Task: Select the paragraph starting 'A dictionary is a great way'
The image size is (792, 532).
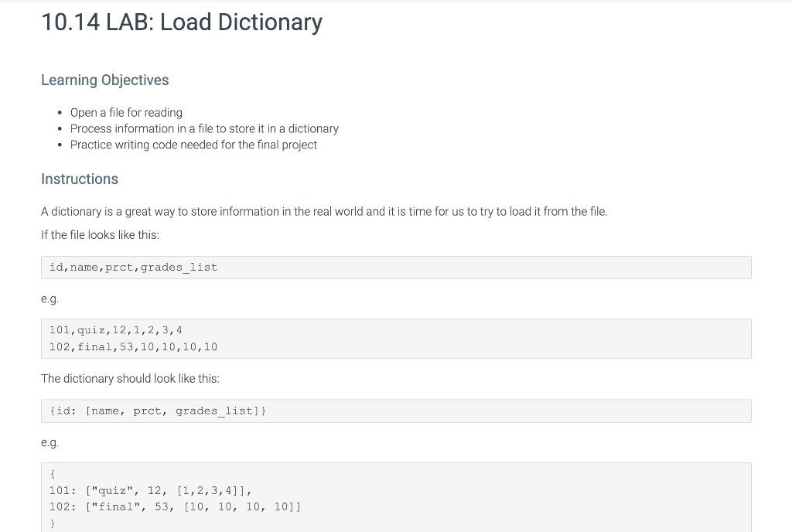Action: (x=324, y=211)
